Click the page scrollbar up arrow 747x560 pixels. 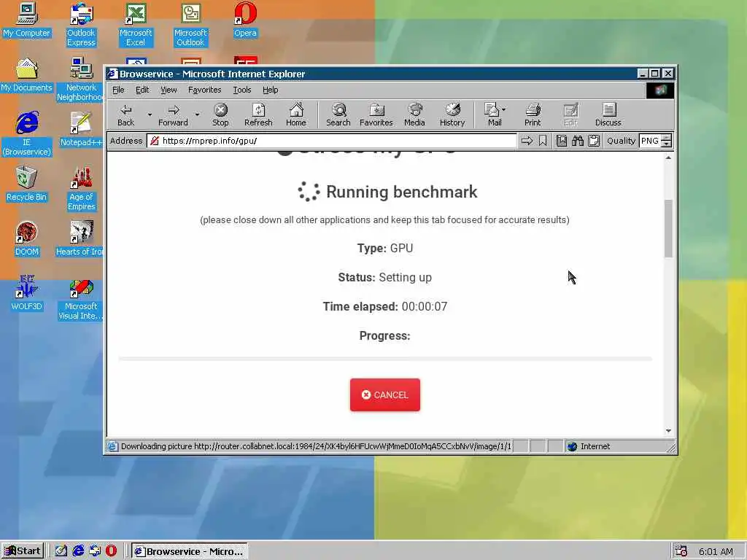(x=668, y=157)
